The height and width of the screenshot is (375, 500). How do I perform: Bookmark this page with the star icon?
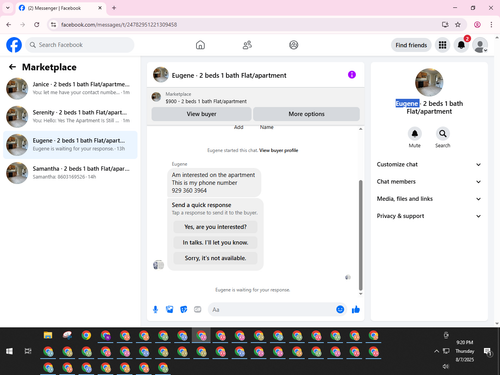tap(458, 24)
